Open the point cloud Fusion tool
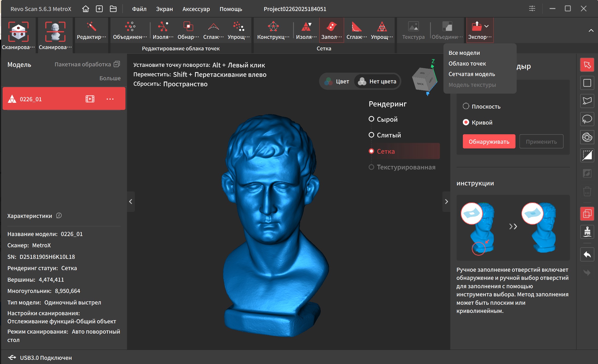 point(130,27)
